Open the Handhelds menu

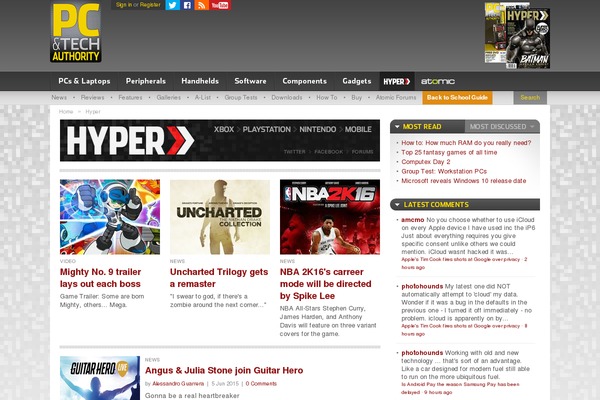(200, 81)
